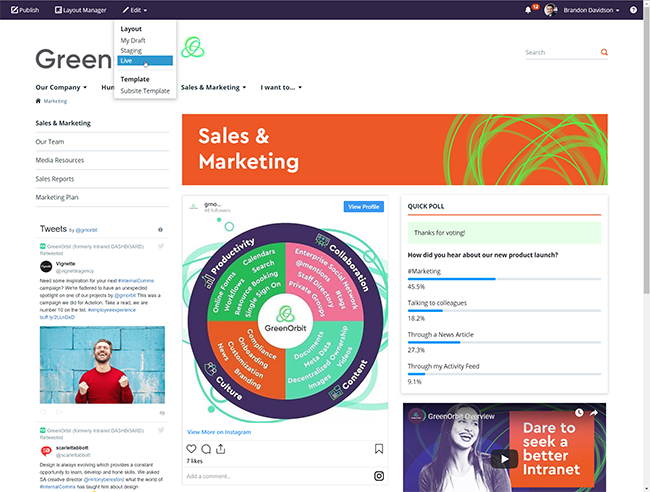Image resolution: width=650 pixels, height=492 pixels.
Task: Open the help question mark icon
Action: [x=633, y=10]
